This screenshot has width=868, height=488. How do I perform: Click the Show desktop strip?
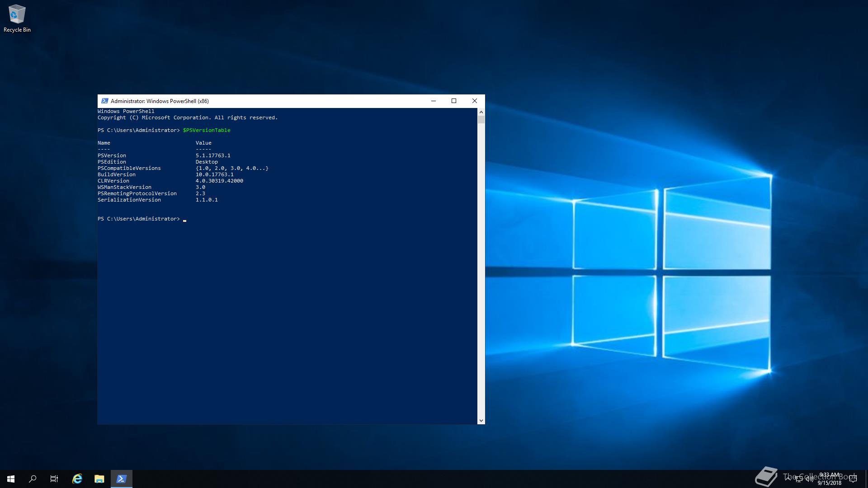(866, 479)
